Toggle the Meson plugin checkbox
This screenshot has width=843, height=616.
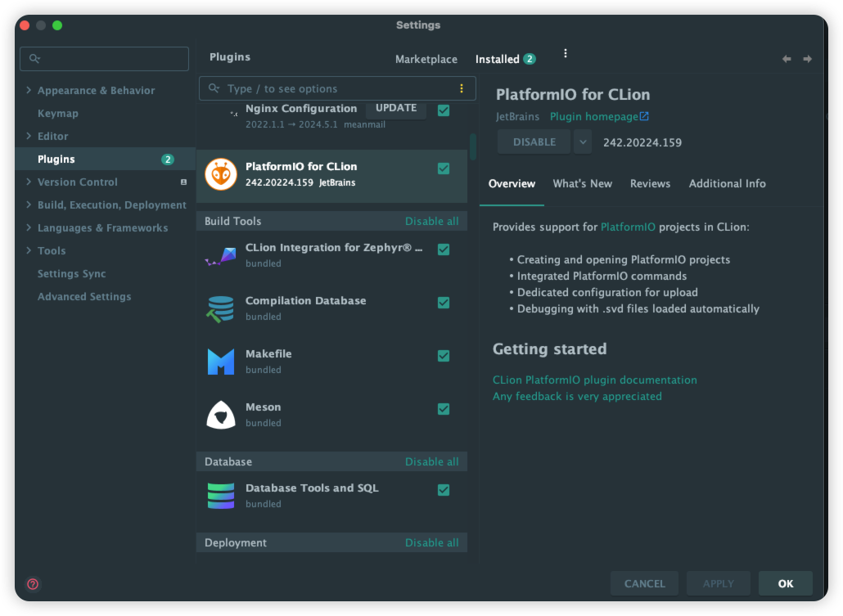pos(444,409)
